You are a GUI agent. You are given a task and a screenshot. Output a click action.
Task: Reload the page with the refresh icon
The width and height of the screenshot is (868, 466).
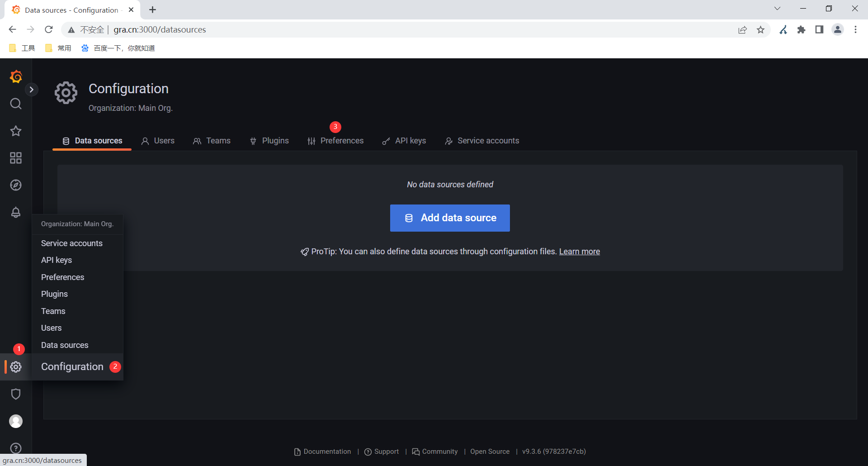pos(49,29)
